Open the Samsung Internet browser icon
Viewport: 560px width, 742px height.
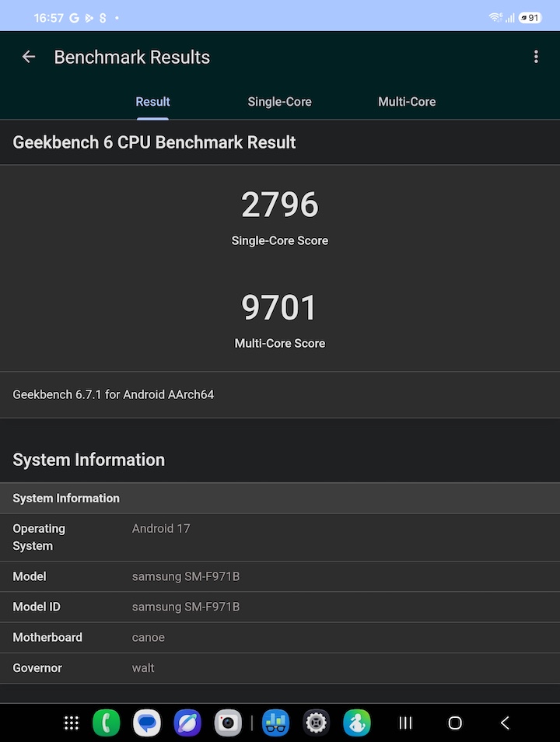(187, 723)
